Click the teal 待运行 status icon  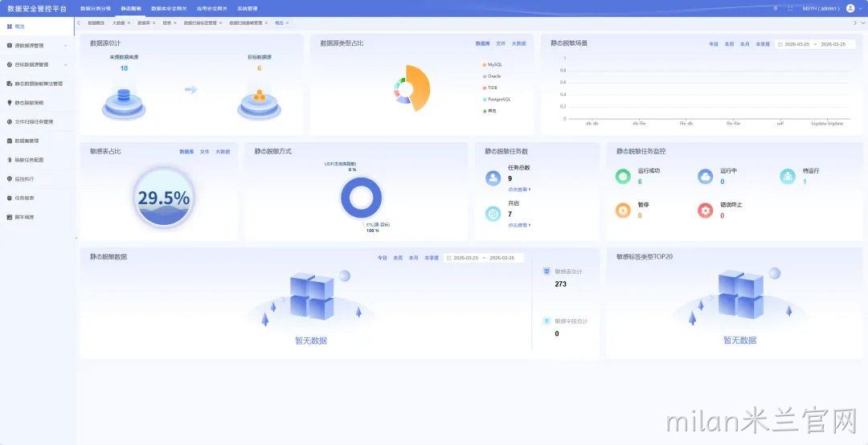click(x=787, y=176)
